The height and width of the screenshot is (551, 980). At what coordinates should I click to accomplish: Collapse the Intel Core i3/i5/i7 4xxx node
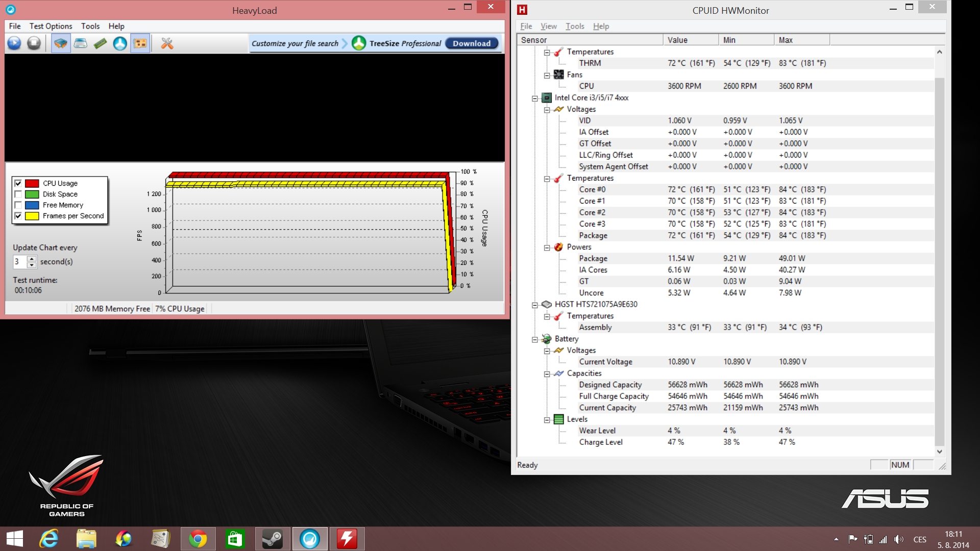click(x=535, y=98)
